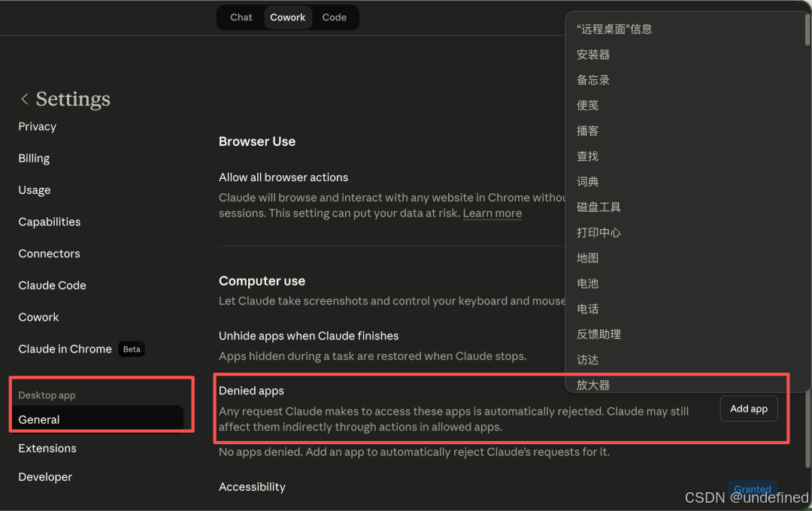
Task: Open Billing settings
Action: click(x=34, y=158)
